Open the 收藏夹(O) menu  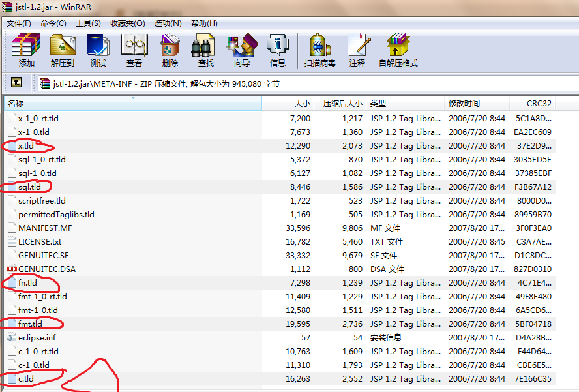click(127, 23)
